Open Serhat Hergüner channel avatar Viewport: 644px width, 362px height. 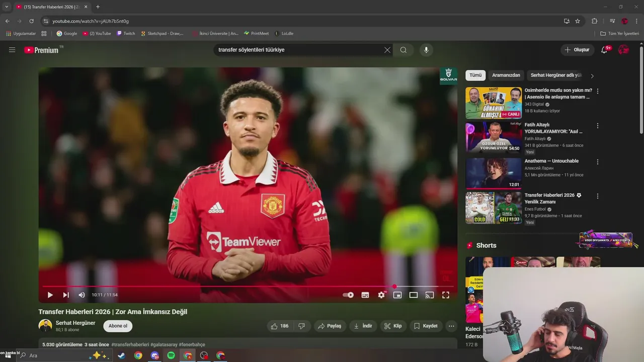45,326
